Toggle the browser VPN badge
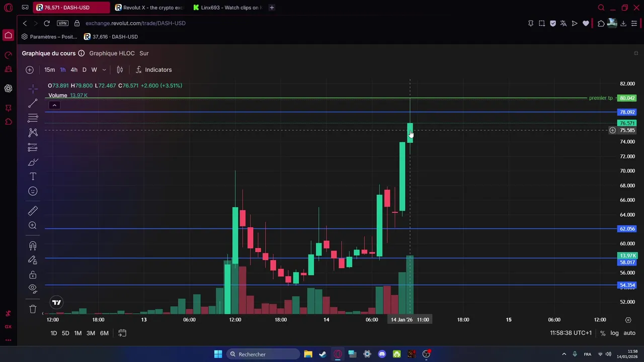The image size is (644, 362). click(x=62, y=23)
